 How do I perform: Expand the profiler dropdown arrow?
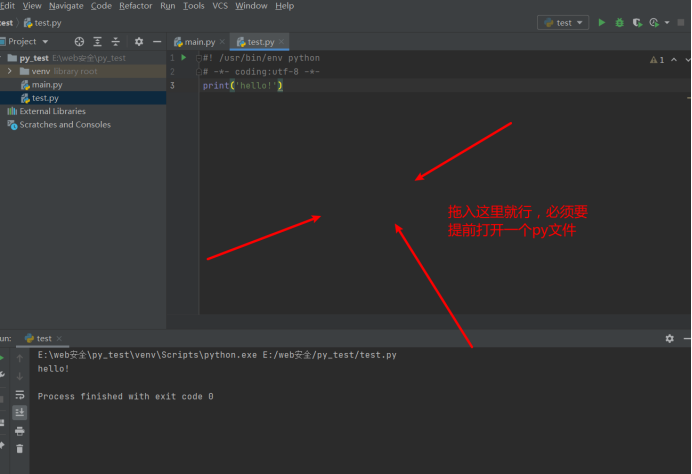667,23
